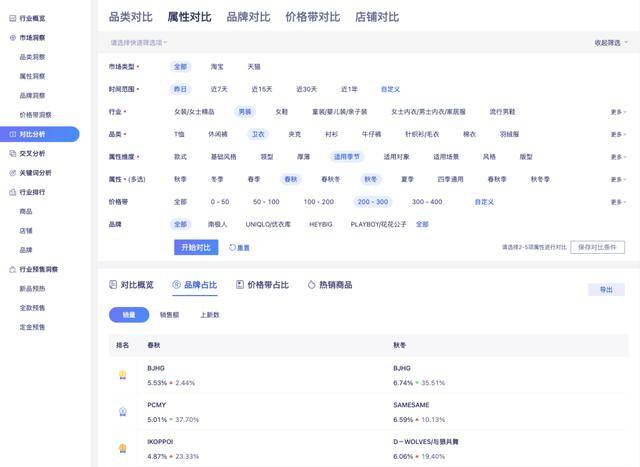Open the 请选择快速筛选项 dropdown

tap(140, 43)
